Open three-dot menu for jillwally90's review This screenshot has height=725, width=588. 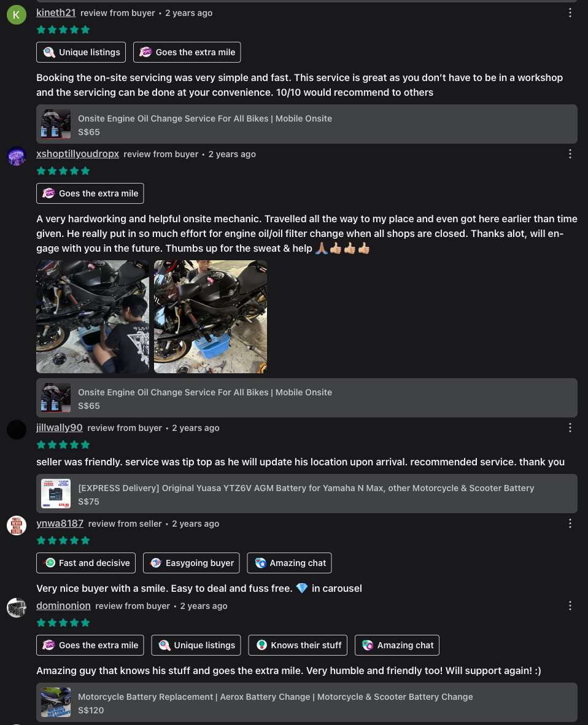[x=570, y=428]
